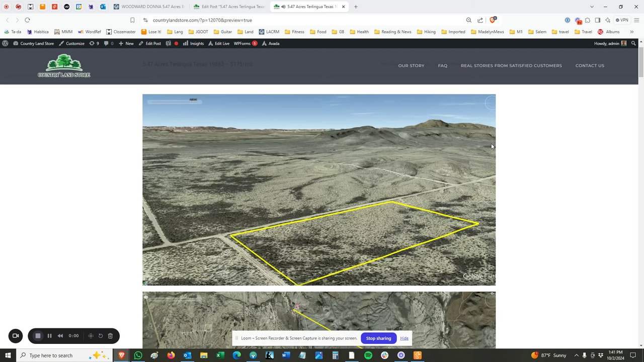Restart the Loom recording
The image size is (644, 362).
click(101, 336)
